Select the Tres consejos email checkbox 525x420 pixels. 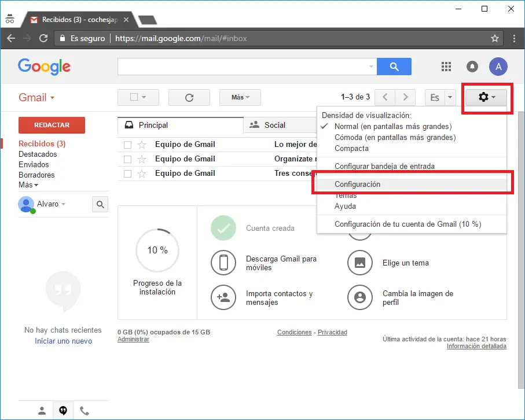pyautogui.click(x=127, y=174)
